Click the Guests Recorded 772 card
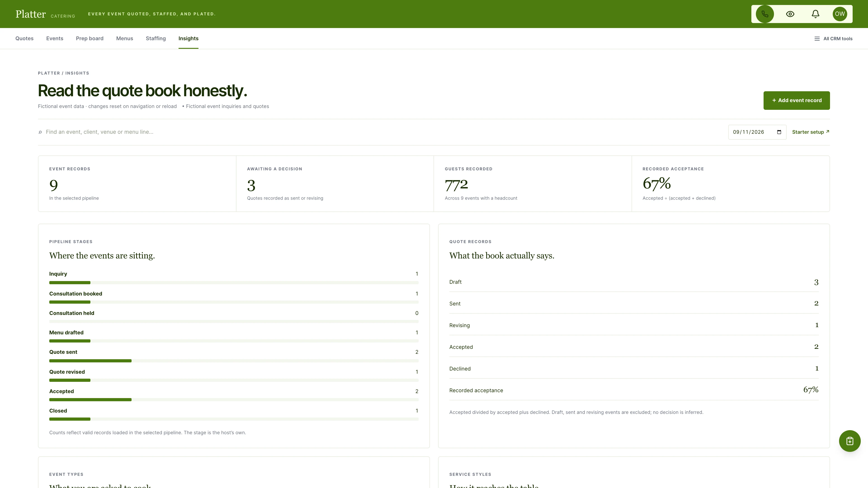Image resolution: width=868 pixels, height=488 pixels. [533, 183]
